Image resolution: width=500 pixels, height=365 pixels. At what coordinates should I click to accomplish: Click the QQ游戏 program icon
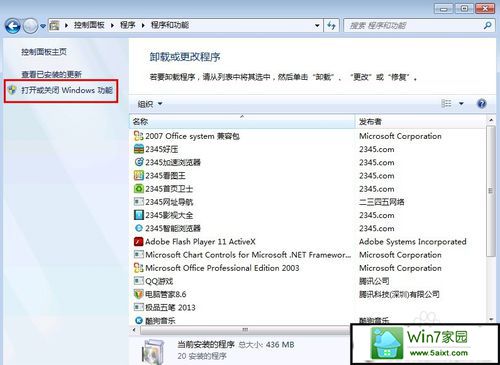tap(138, 281)
